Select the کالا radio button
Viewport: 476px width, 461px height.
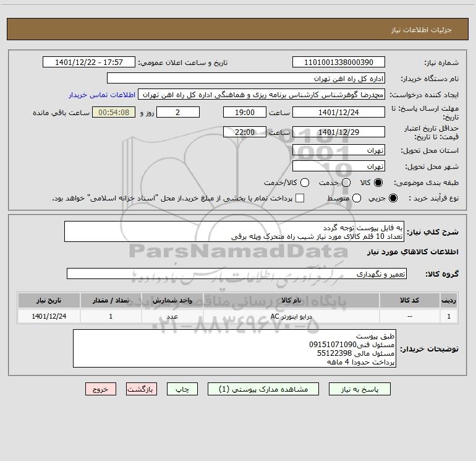pyautogui.click(x=378, y=183)
